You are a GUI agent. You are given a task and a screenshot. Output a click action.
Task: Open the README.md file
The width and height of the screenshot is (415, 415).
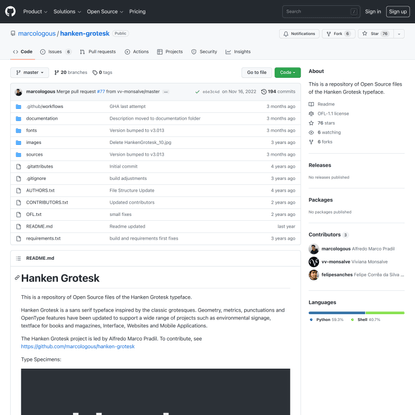39,226
